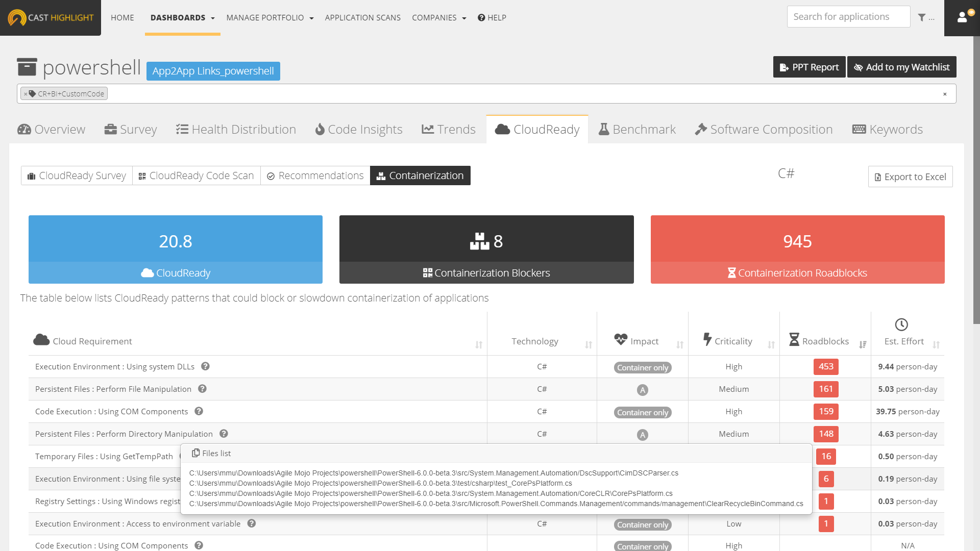Sort table by Roadblocks column
Viewport: 980px width, 551px height.
click(x=862, y=344)
